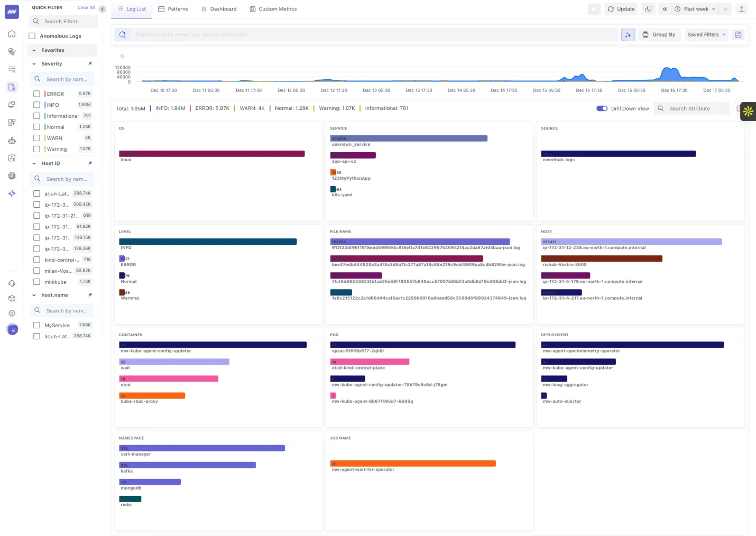Click the save filter floppy icon
Image resolution: width=756 pixels, height=536 pixels.
(739, 35)
